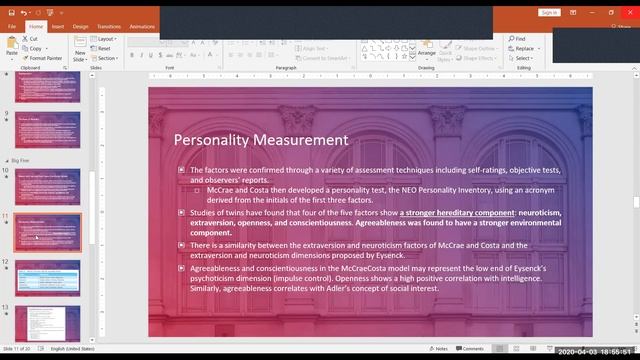
Task: Select slide 12 thumbnail with table
Action: pyautogui.click(x=48, y=278)
